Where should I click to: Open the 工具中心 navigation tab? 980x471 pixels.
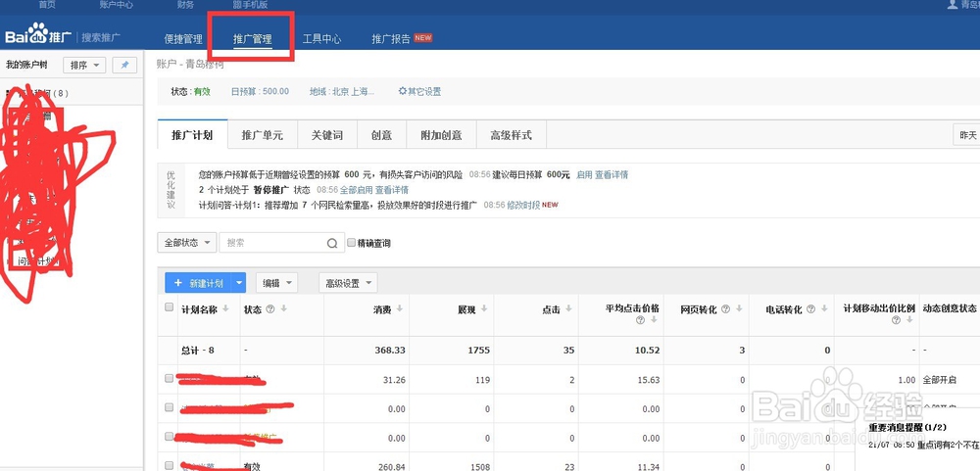pos(321,39)
